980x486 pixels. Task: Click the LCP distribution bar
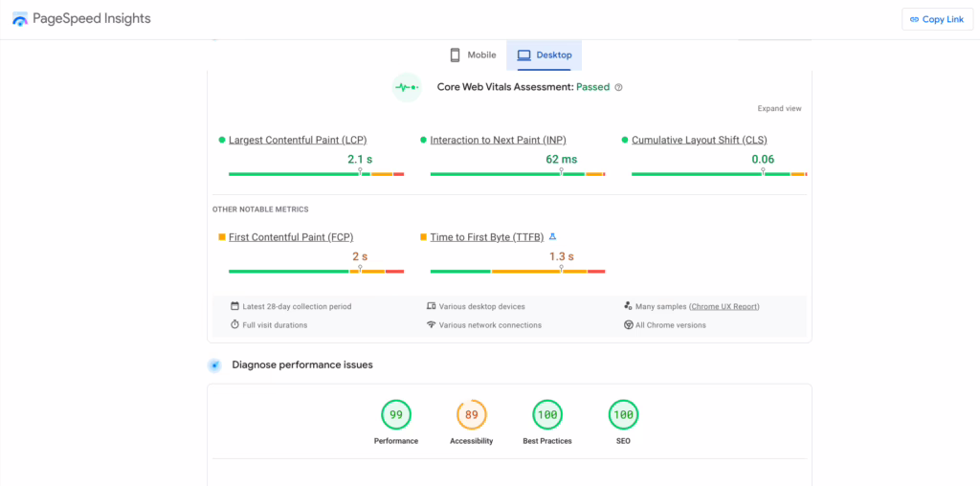click(316, 174)
